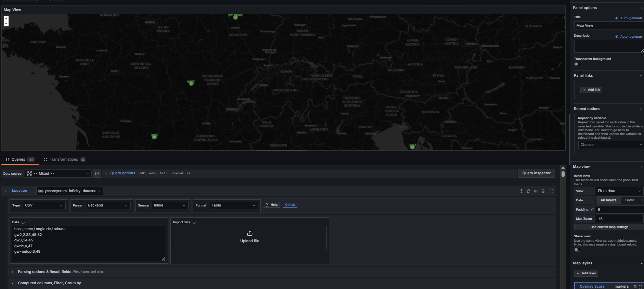Click the Queries database icon
Screen dimensions: 644x289
[8, 160]
